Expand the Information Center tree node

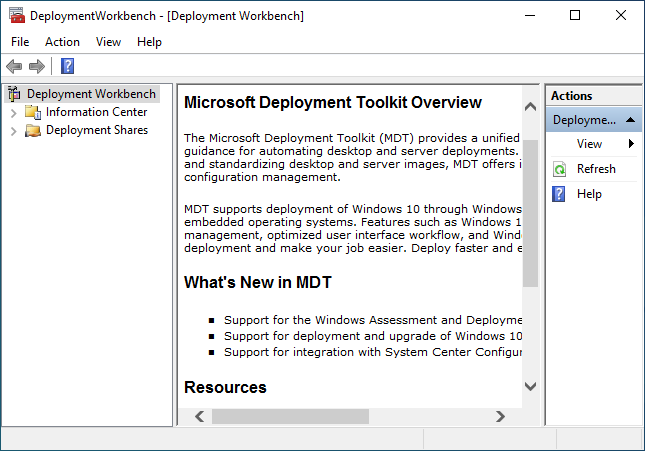tap(14, 113)
